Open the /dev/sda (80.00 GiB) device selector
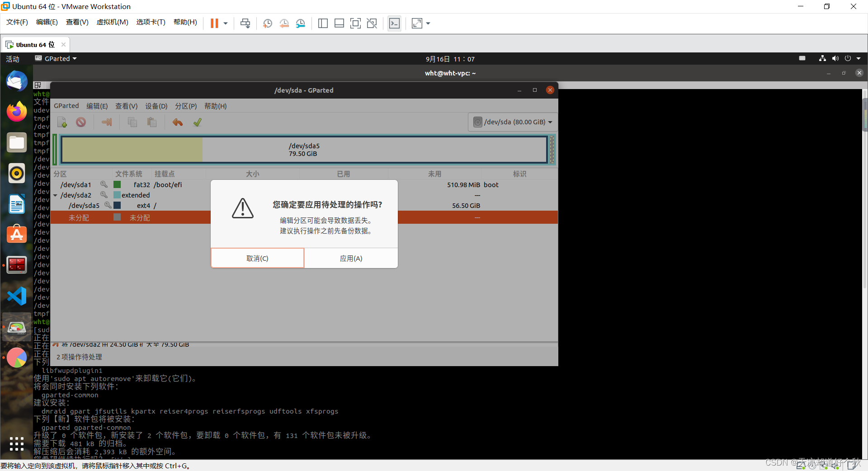 coord(512,122)
